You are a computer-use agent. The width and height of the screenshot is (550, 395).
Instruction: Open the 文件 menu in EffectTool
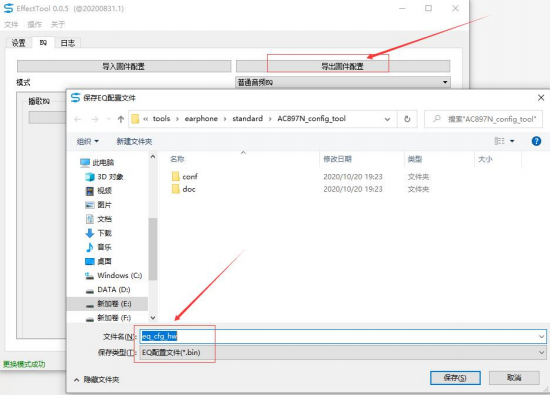click(x=11, y=24)
